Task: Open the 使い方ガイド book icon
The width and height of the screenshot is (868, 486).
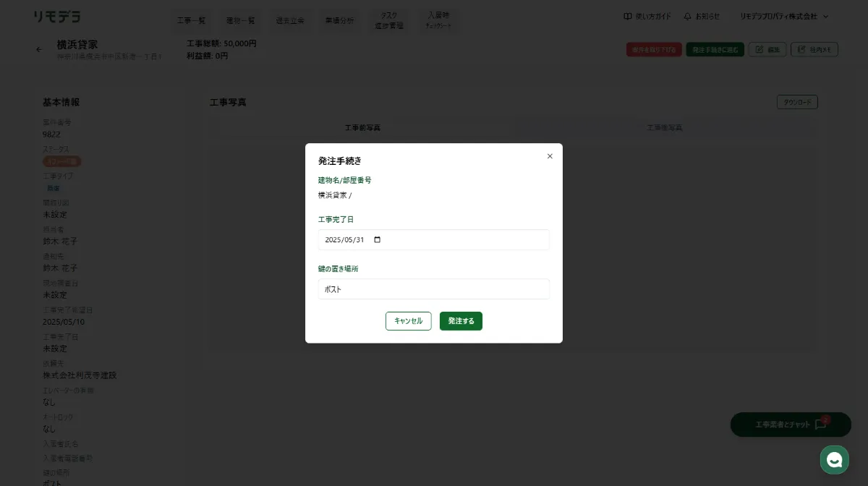Action: pyautogui.click(x=627, y=17)
